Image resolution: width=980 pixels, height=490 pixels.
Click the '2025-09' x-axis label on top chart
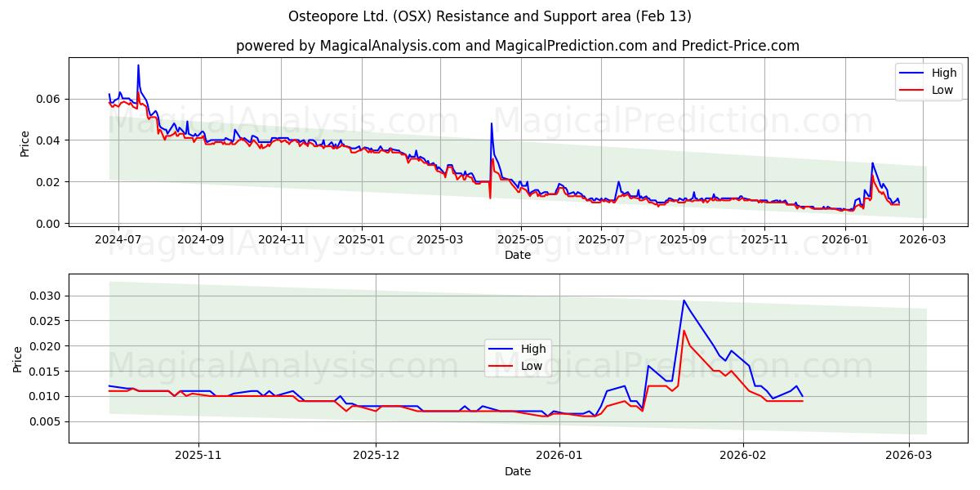pos(683,239)
